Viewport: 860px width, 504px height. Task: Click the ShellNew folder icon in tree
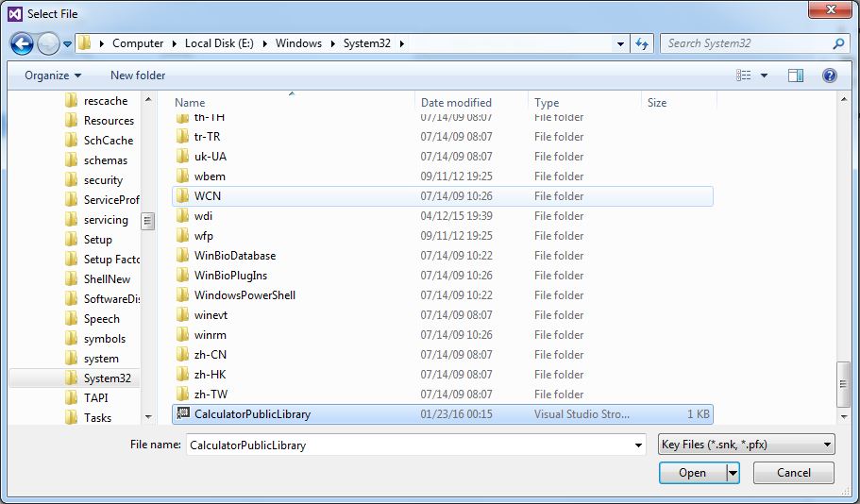(x=71, y=279)
